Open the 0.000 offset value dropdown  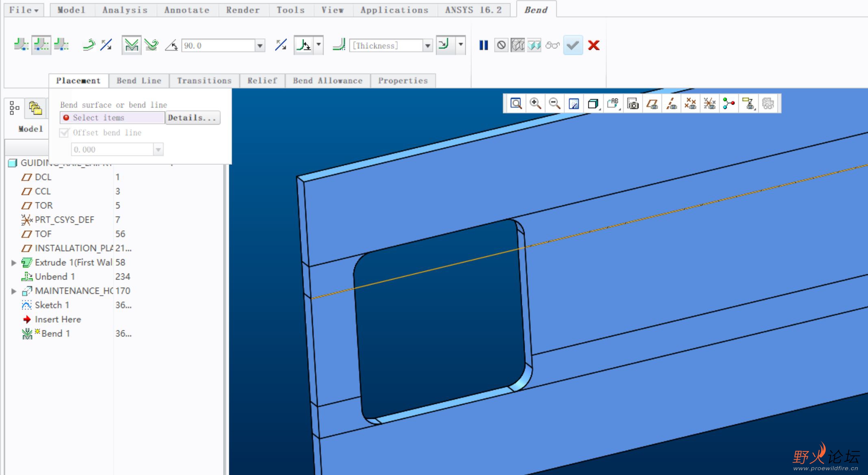(x=158, y=150)
